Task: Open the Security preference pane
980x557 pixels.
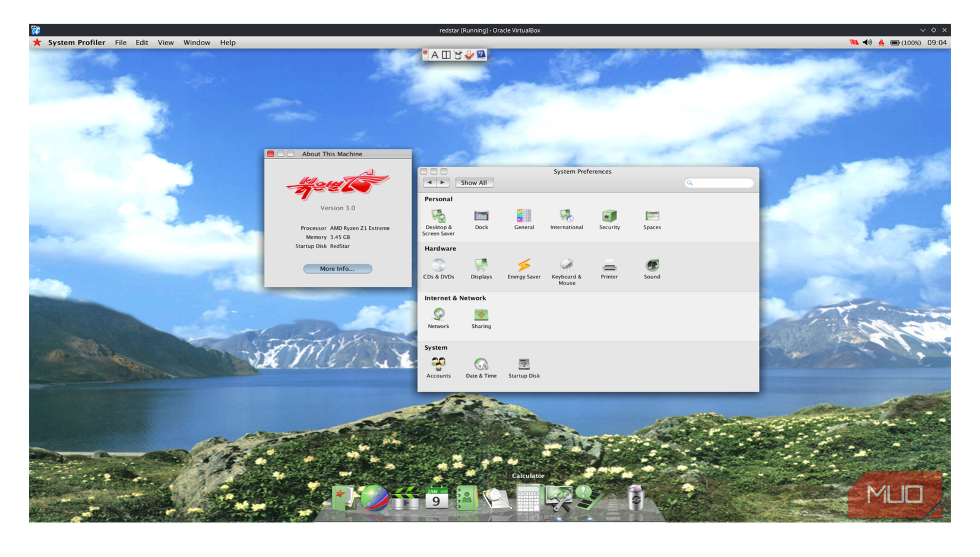Action: (609, 216)
